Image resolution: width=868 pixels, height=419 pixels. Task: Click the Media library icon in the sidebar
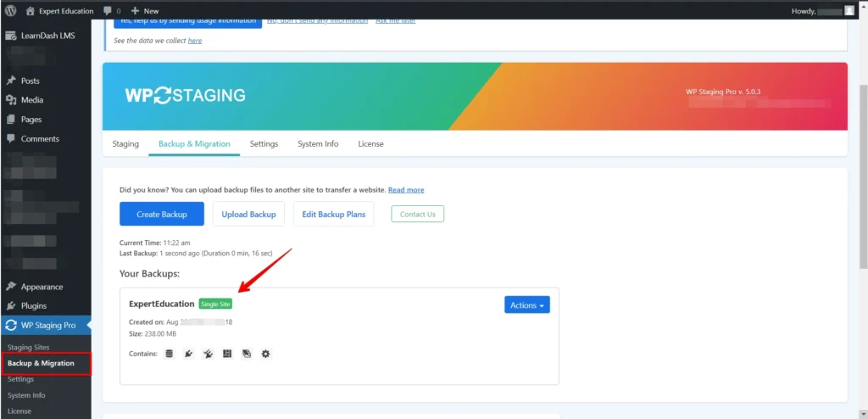click(x=10, y=100)
